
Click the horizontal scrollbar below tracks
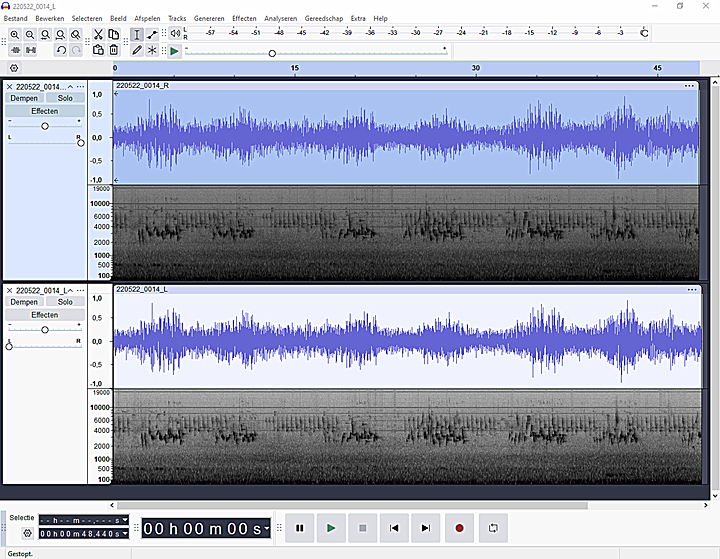pos(352,505)
